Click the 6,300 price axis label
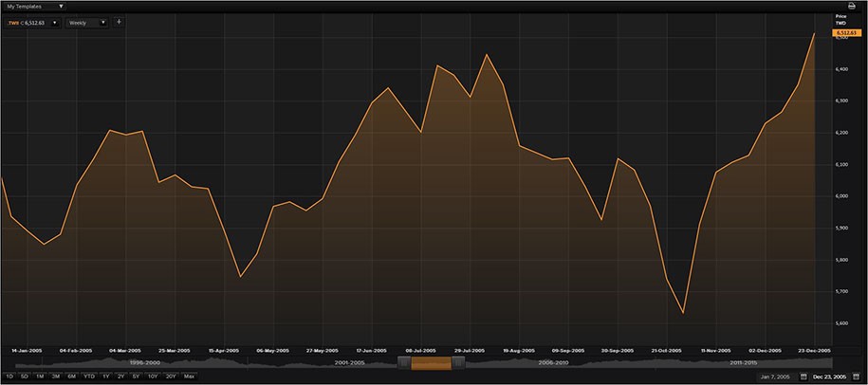 click(842, 101)
